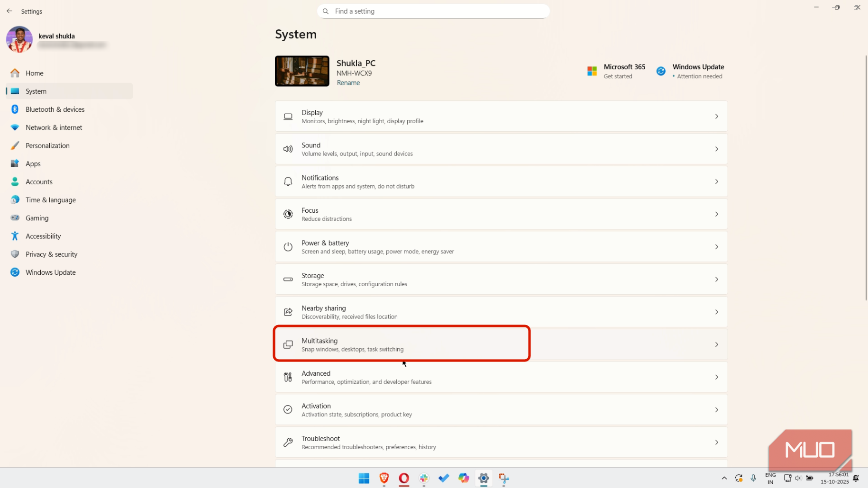Screen dimensions: 868x488
Task: Select Bluetooth & devices in sidebar
Action: click(69, 109)
